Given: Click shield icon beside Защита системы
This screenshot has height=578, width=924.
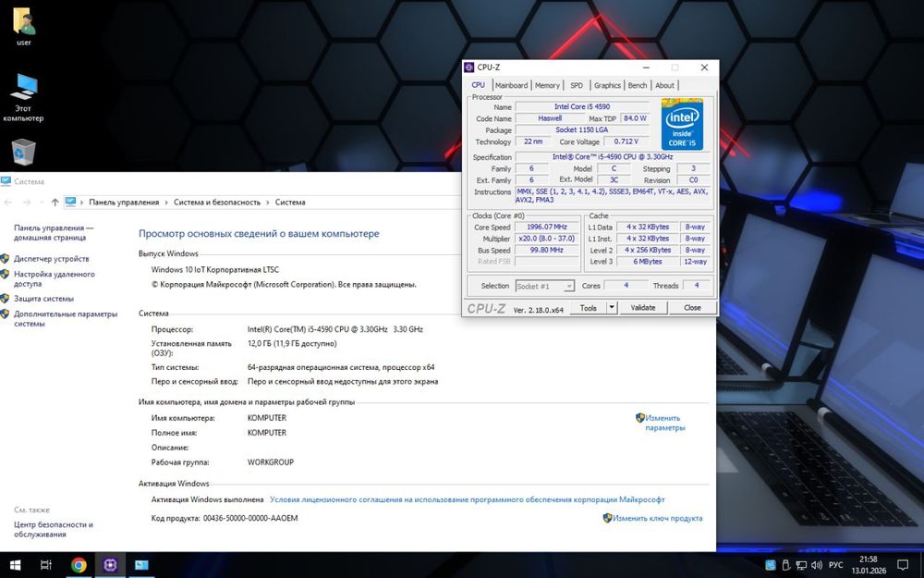Looking at the screenshot, I should point(5,299).
